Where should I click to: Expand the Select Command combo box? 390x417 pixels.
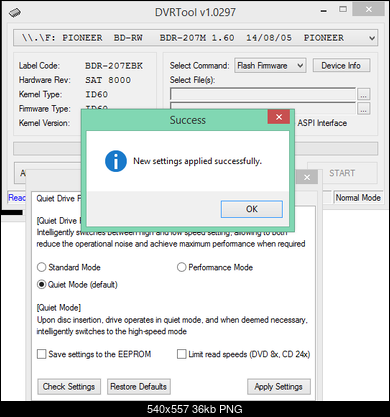[x=270, y=66]
